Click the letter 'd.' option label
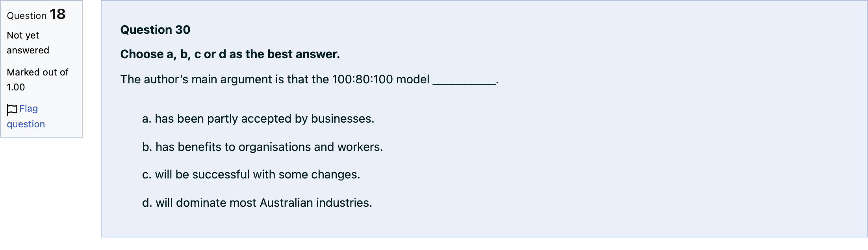The width and height of the screenshot is (868, 250). tap(147, 203)
